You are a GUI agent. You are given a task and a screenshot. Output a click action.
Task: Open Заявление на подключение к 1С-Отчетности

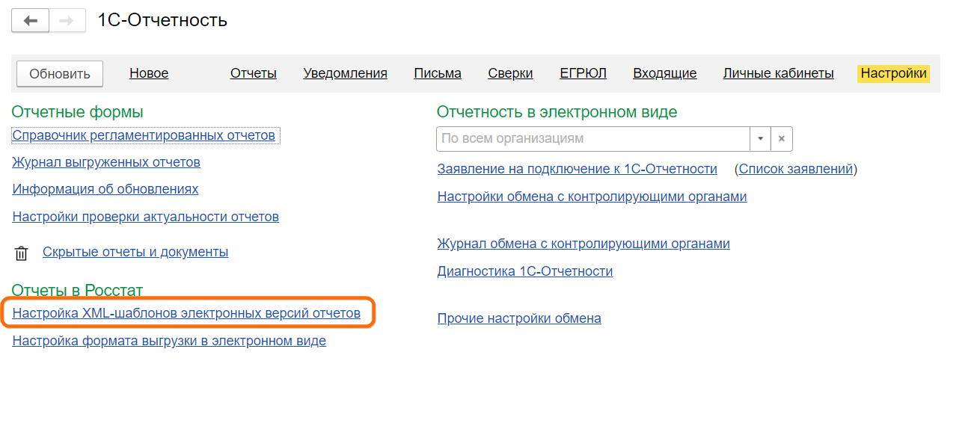pos(578,169)
